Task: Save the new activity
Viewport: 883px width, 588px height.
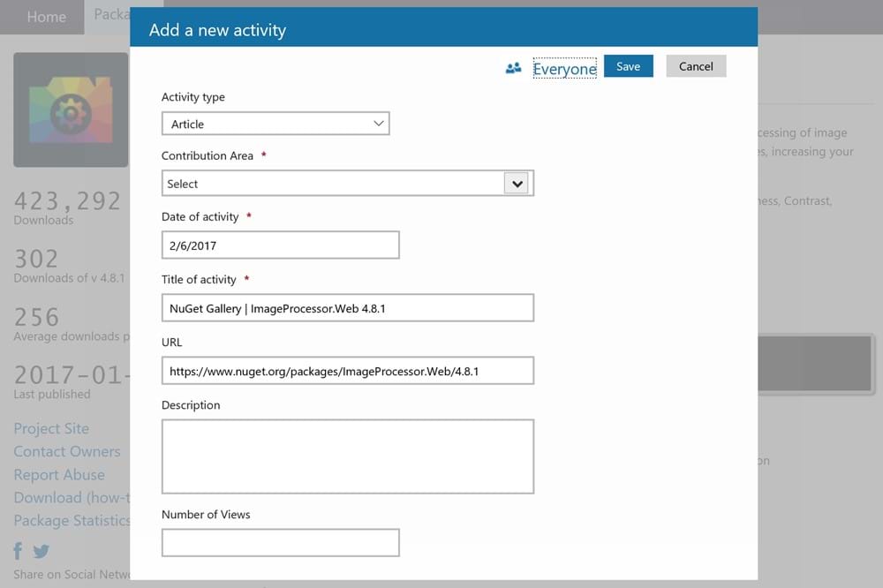Action: coord(629,66)
